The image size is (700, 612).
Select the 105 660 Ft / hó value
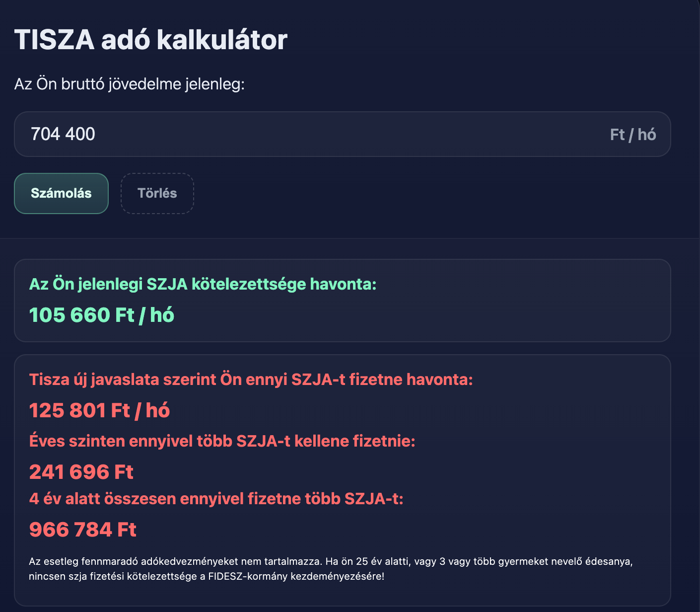102,315
